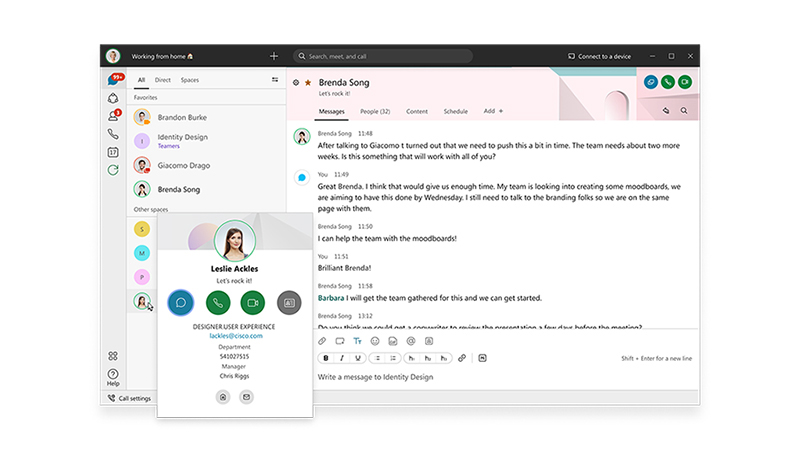Screen dimensions: 800x450
Task: Click Connect to a device
Action: [x=599, y=56]
